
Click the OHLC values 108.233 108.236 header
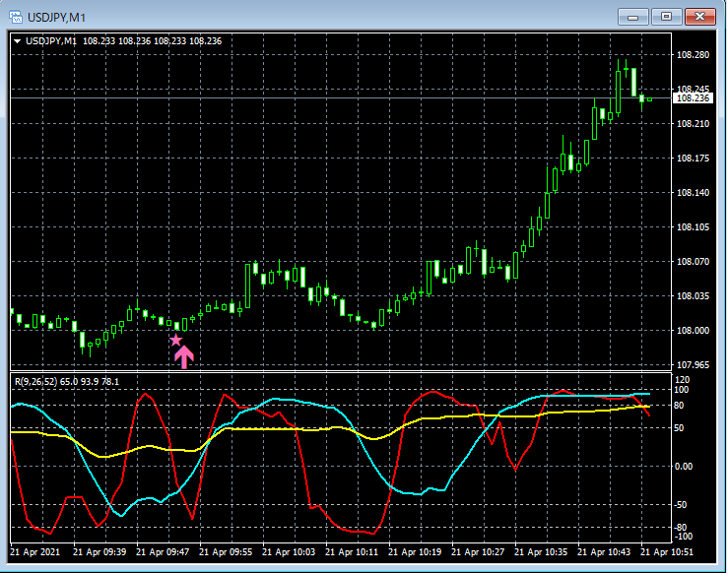click(x=153, y=40)
